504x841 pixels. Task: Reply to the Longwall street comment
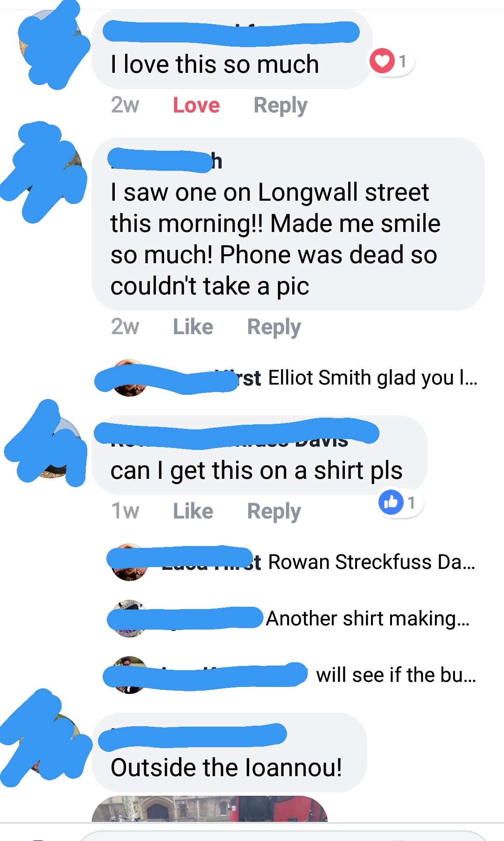(274, 327)
